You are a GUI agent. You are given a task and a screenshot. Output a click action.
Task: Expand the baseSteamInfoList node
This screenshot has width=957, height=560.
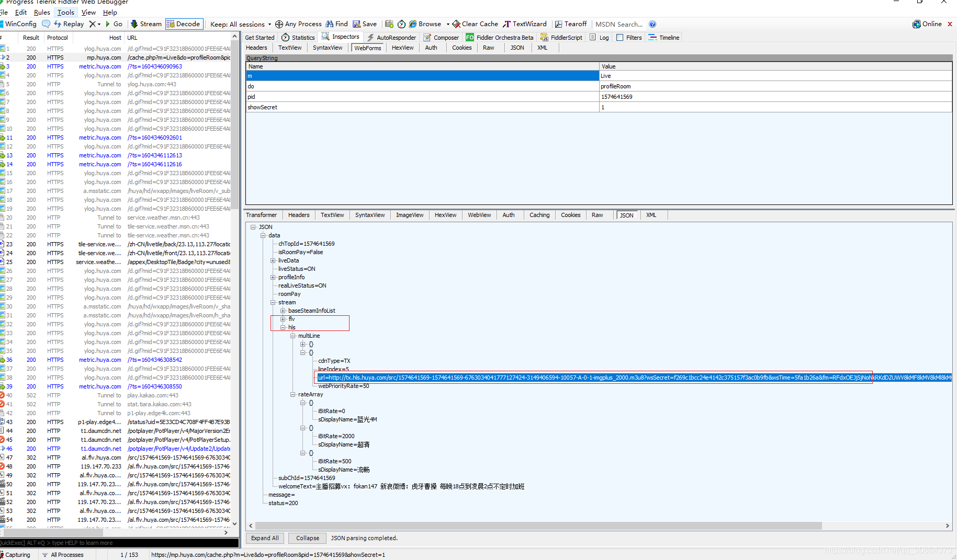point(283,311)
